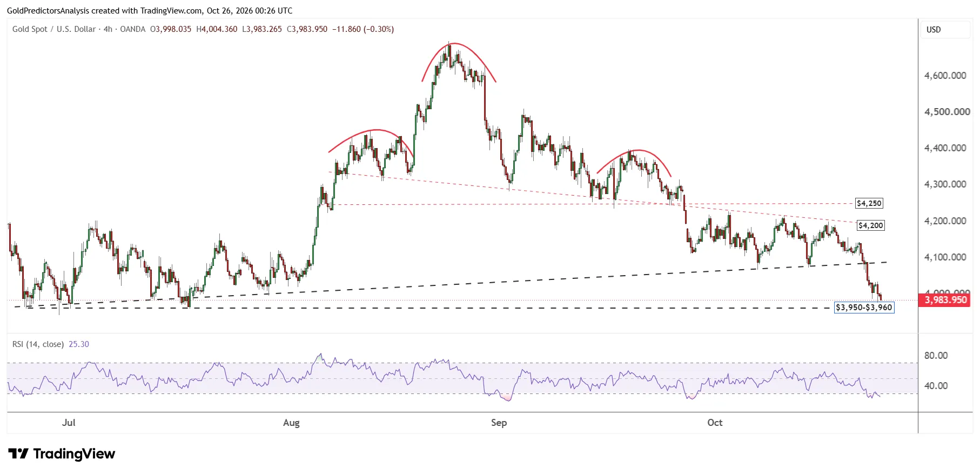Click the Aug label on time axis

291,423
